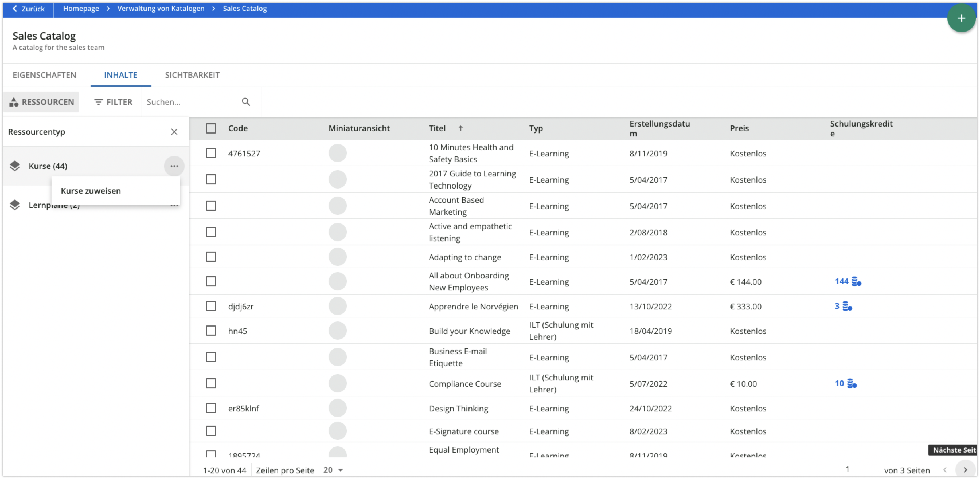Image resolution: width=980 pixels, height=479 pixels.
Task: Close the Ressourcentyp panel
Action: click(x=174, y=132)
